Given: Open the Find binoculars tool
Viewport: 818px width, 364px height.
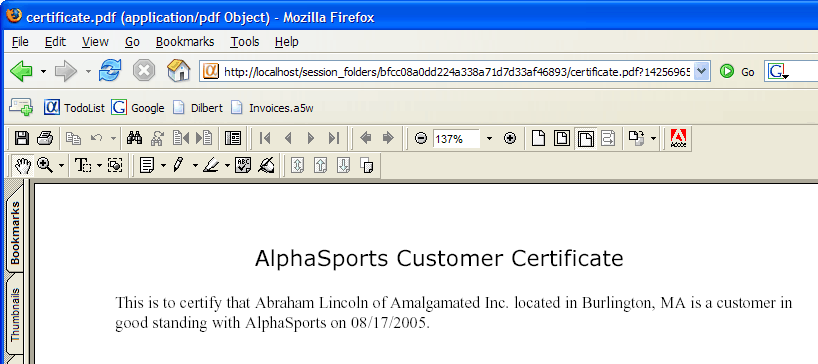Looking at the screenshot, I should pos(134,138).
